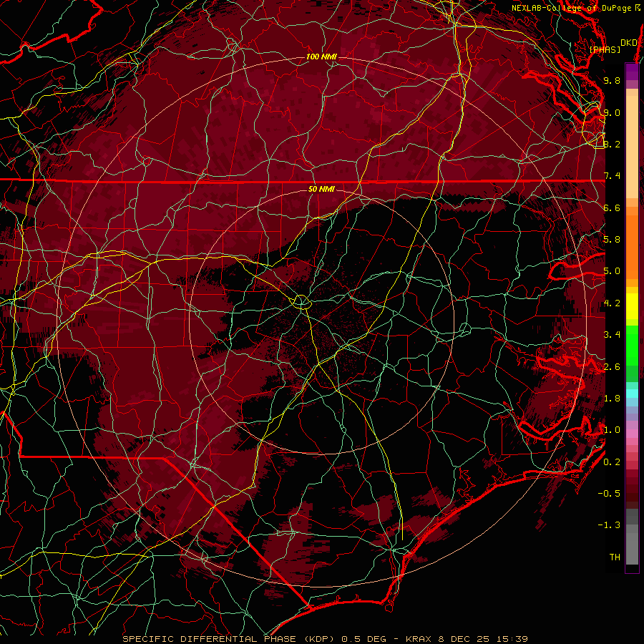Viewport: 644px width, 644px height.
Task: Click the 2.6 color scale label
Action: (x=612, y=367)
